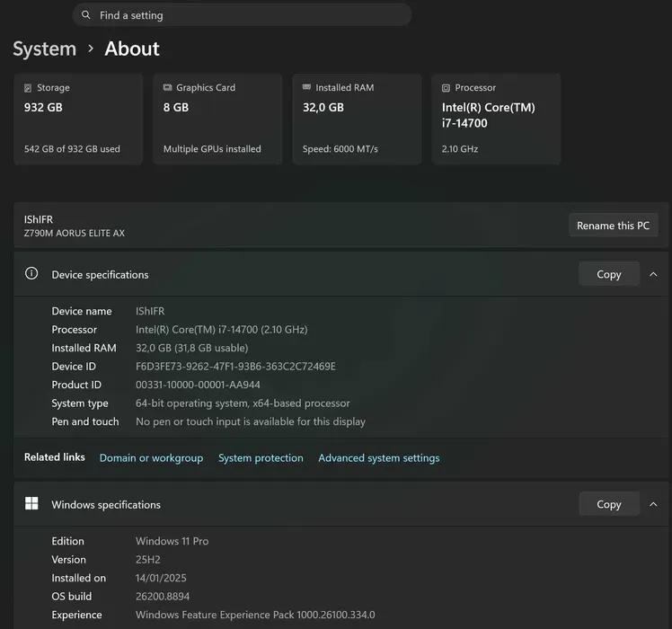Viewport: 672px width, 629px height.
Task: Select Product ID value 00331-10000-00001-AA944
Action: 198,385
